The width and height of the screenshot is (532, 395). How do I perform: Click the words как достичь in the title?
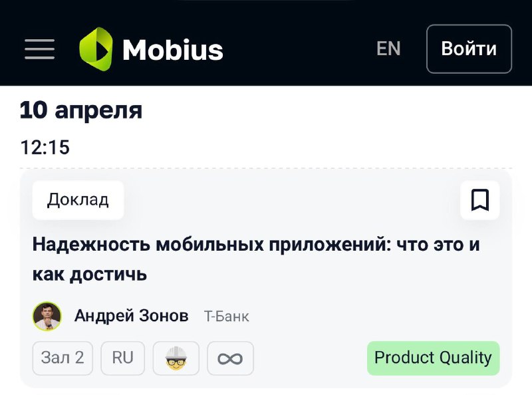pyautogui.click(x=90, y=274)
